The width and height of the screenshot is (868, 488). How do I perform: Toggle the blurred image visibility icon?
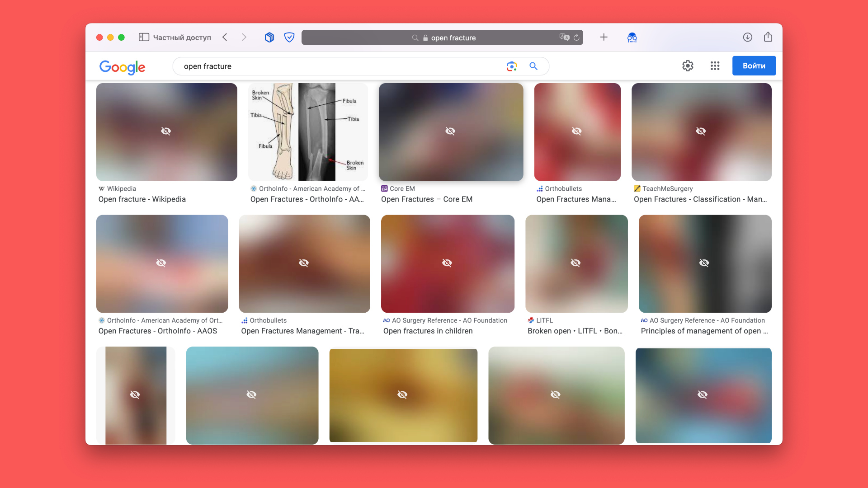[166, 131]
